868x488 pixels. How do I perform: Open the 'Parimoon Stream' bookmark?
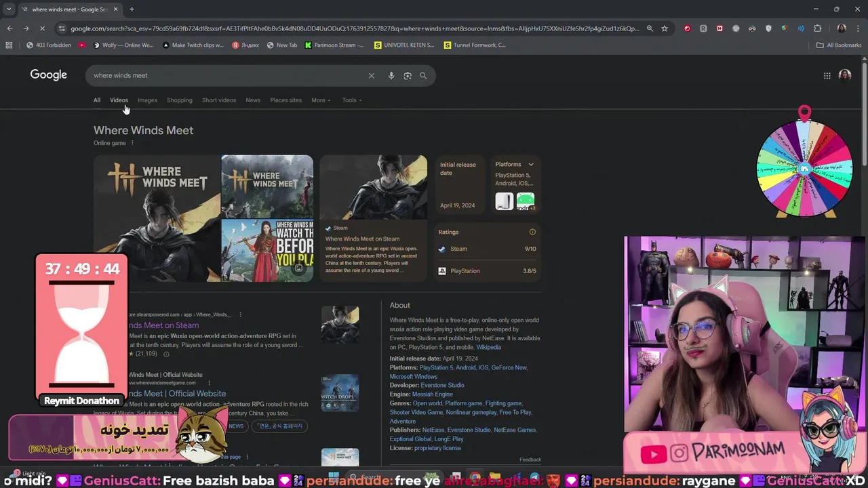(334, 45)
